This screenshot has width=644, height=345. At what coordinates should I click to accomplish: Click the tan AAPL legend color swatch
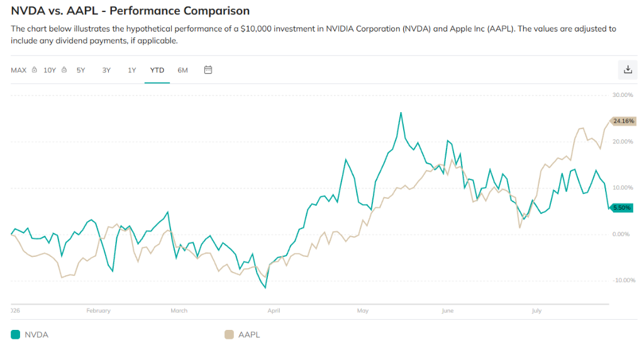(x=229, y=335)
